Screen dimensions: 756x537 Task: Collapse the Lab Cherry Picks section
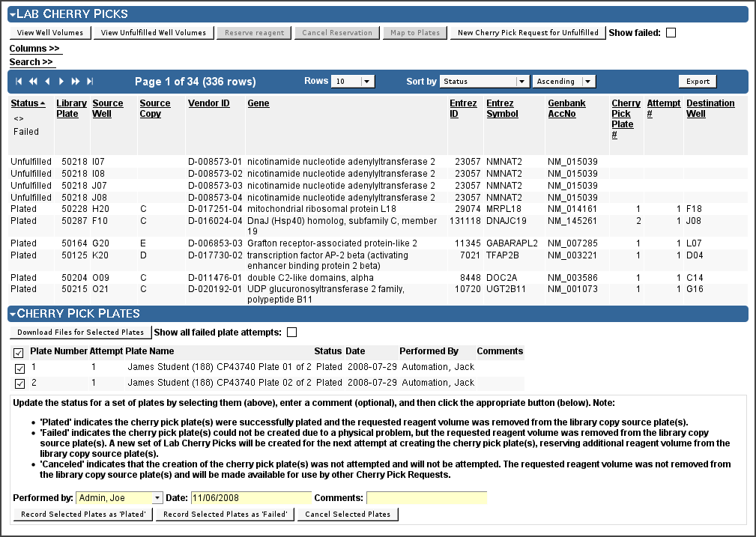pyautogui.click(x=13, y=14)
